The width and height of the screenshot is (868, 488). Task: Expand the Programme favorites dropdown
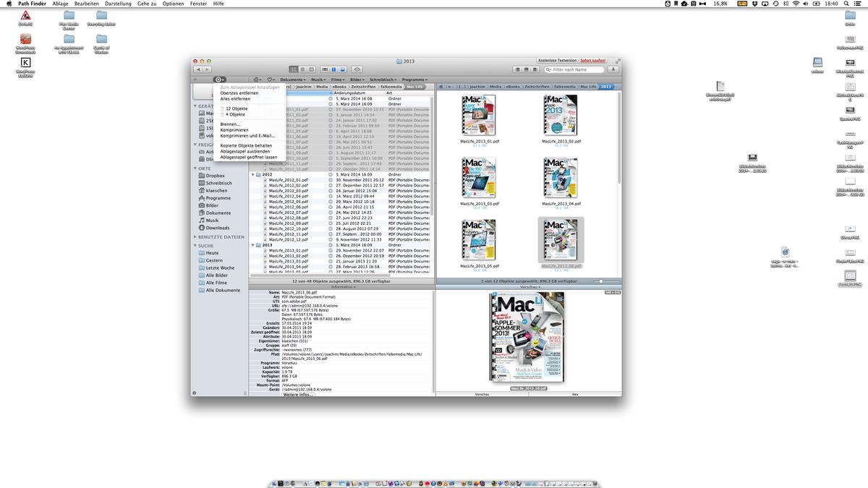coord(414,80)
